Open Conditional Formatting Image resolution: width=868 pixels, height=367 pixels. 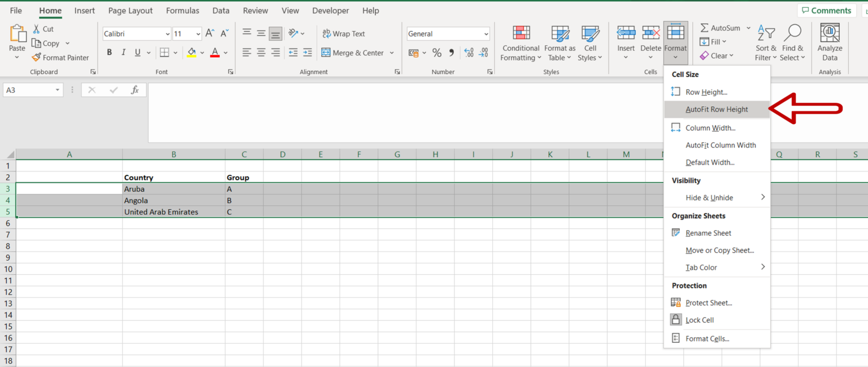click(x=520, y=42)
